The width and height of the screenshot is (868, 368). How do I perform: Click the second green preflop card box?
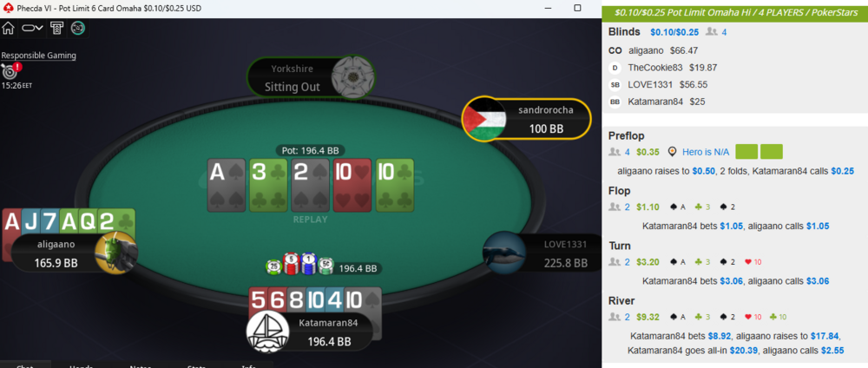771,152
